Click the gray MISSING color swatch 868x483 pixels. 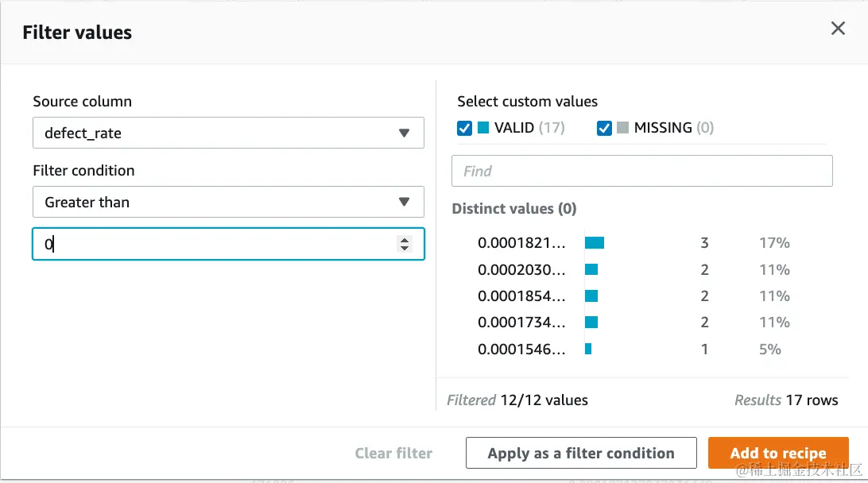coord(622,128)
